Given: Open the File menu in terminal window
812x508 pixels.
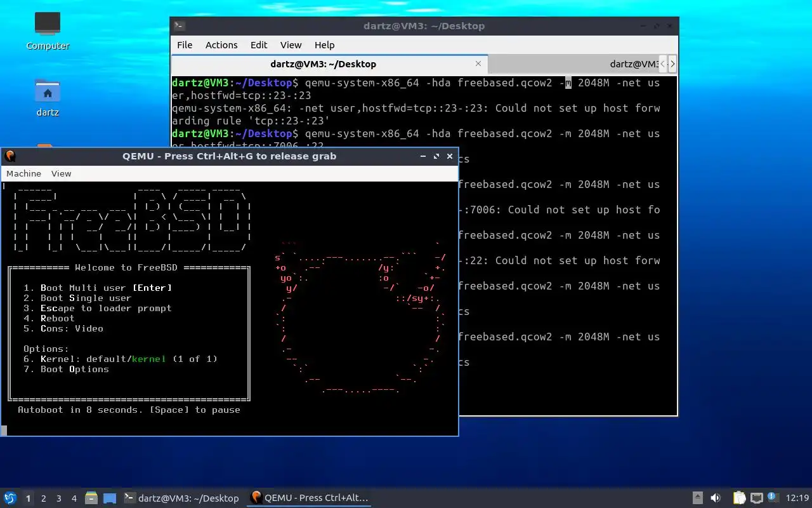Looking at the screenshot, I should [185, 45].
